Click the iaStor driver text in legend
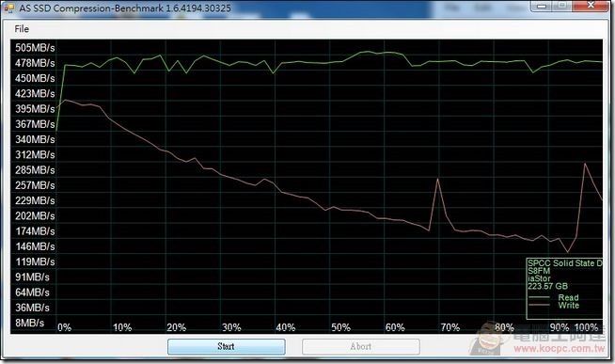This screenshot has width=615, height=364. coord(539,278)
